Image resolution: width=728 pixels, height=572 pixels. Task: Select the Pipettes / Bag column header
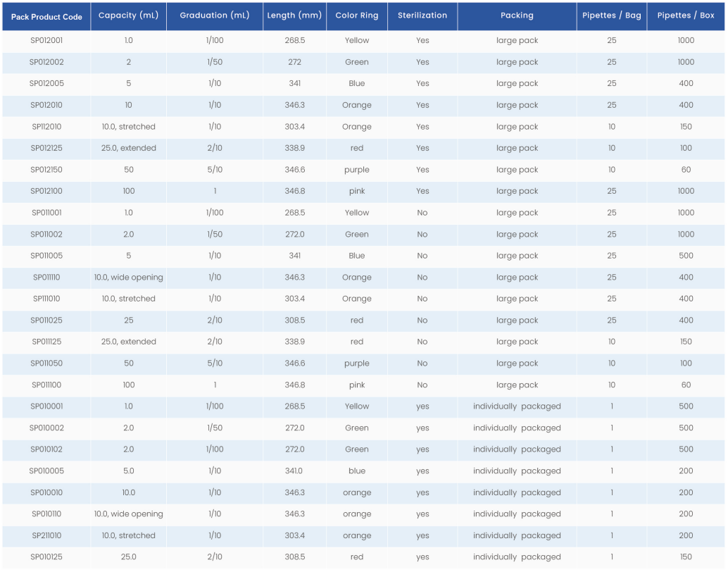pyautogui.click(x=611, y=15)
